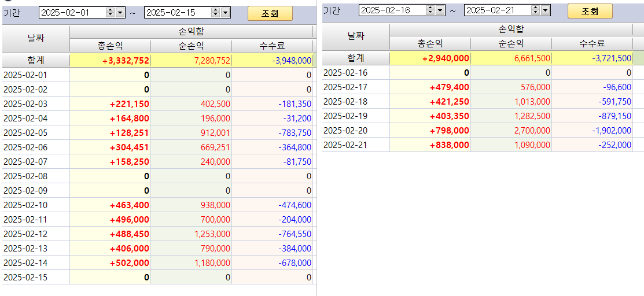644x296 pixels.
Task: Click the 1,253,000 cell for 2025-02-12
Action: [x=191, y=234]
